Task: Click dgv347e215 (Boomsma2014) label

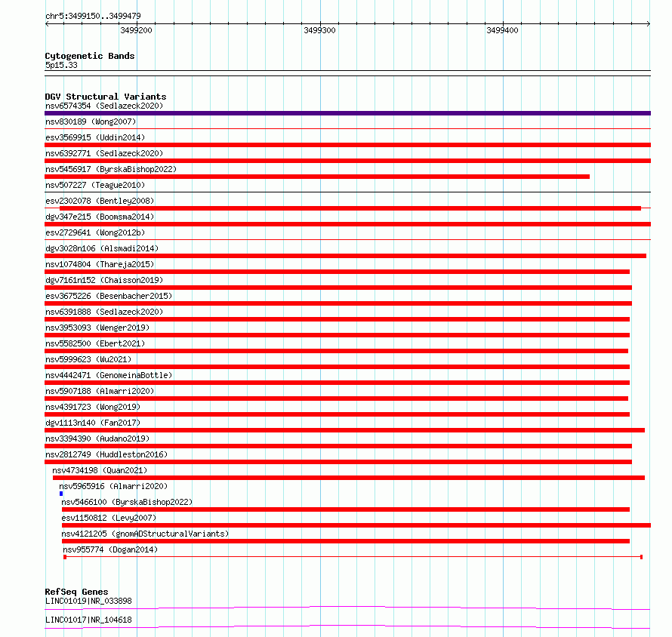Action: click(100, 217)
